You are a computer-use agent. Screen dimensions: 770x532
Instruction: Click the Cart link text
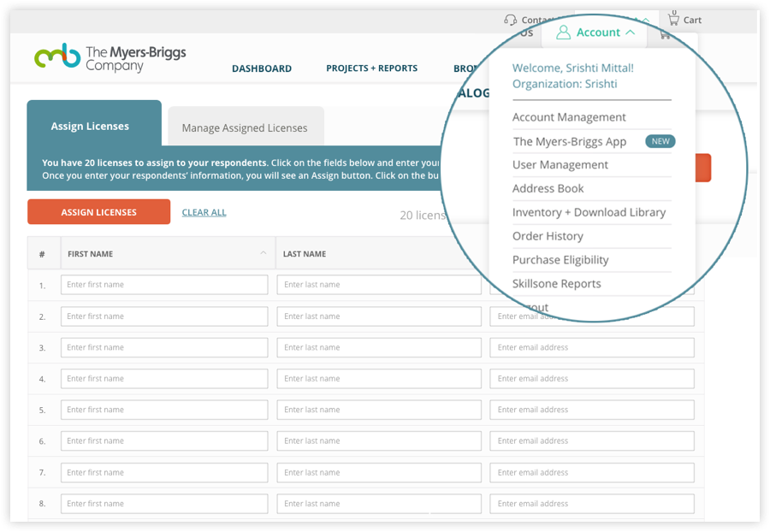click(x=692, y=21)
